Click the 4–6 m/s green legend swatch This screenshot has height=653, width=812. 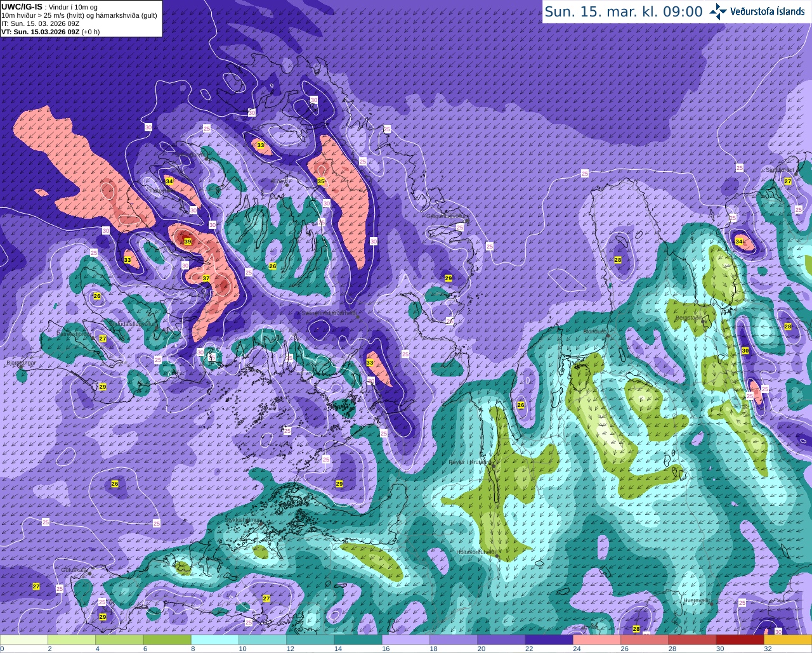[x=119, y=640]
